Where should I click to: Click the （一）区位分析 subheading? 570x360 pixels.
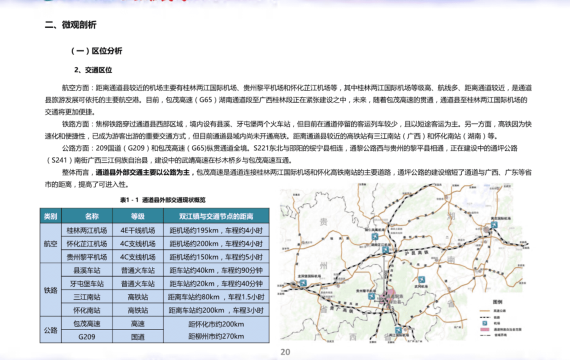(97, 51)
